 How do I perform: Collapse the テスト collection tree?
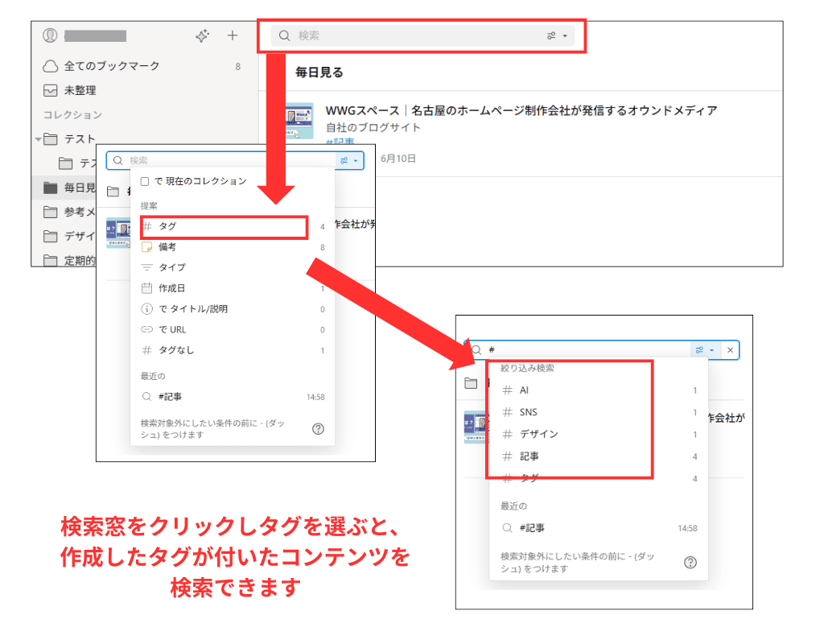coord(38,138)
